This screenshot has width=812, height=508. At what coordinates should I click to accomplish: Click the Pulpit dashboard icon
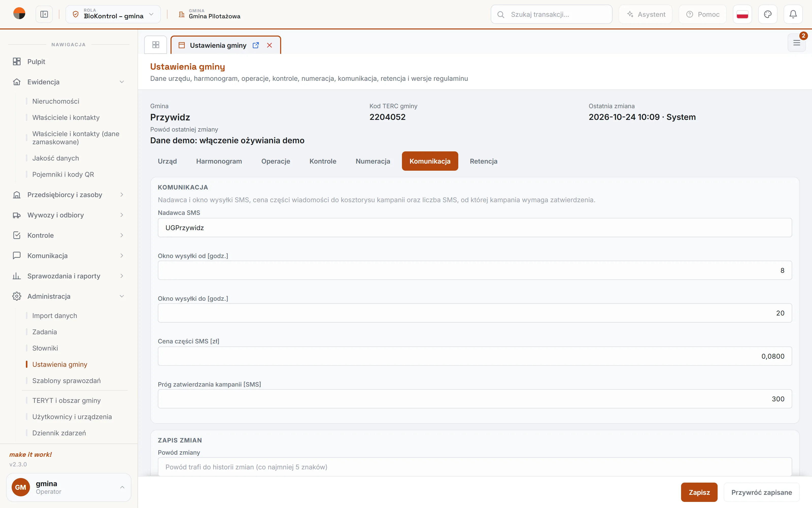coord(16,61)
